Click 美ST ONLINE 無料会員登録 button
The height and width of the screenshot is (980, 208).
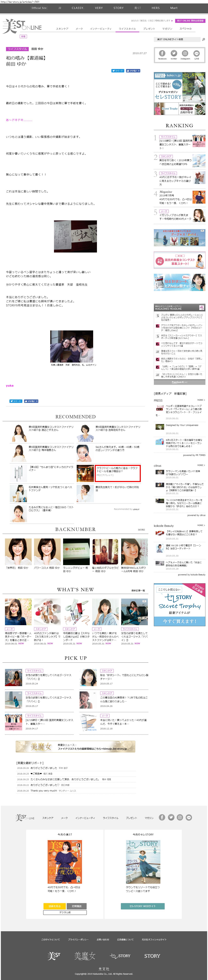tap(190, 21)
